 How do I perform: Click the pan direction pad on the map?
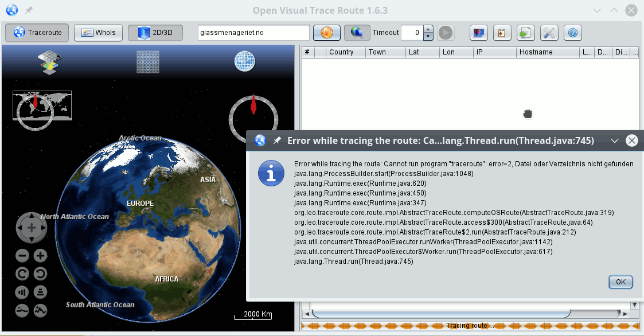click(x=32, y=228)
